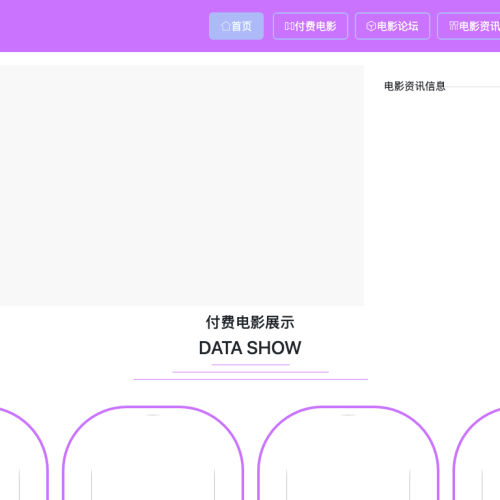This screenshot has width=500, height=500.
Task: Click the house icon beside 首页
Action: [226, 26]
